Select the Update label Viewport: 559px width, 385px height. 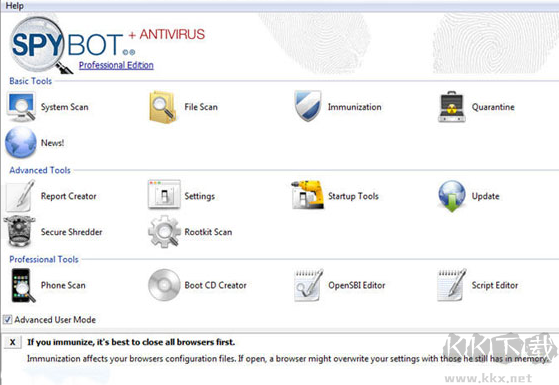point(486,196)
